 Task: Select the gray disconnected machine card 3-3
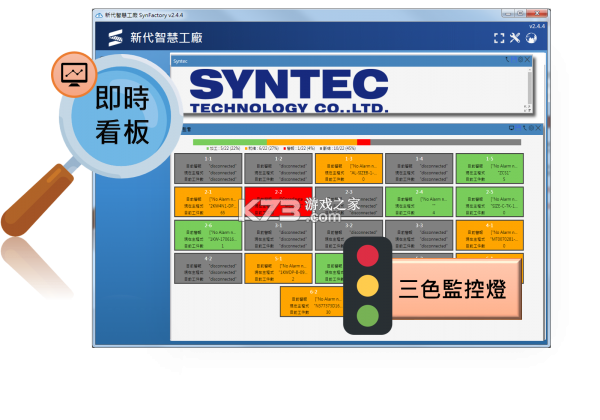tap(419, 235)
